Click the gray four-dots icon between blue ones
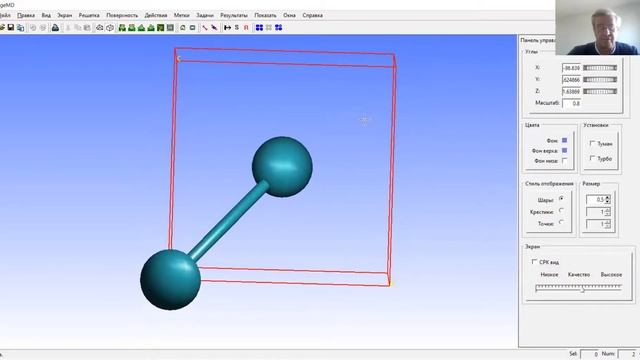Image resolution: width=640 pixels, height=360 pixels. 269,27
